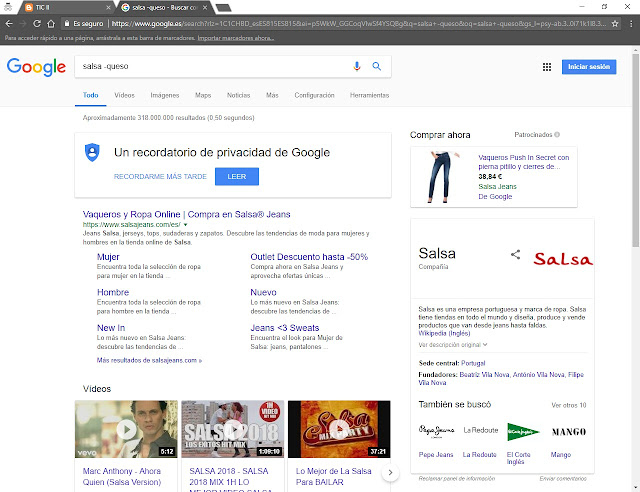The height and width of the screenshot is (492, 640).
Task: Switch to Noticias results tab
Action: (239, 95)
